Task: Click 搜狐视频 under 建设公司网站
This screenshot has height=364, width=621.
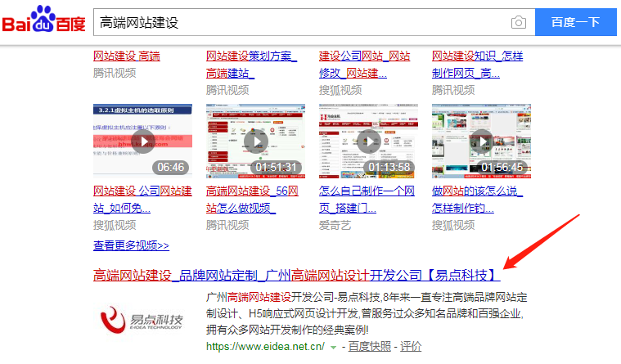Action: [x=340, y=90]
